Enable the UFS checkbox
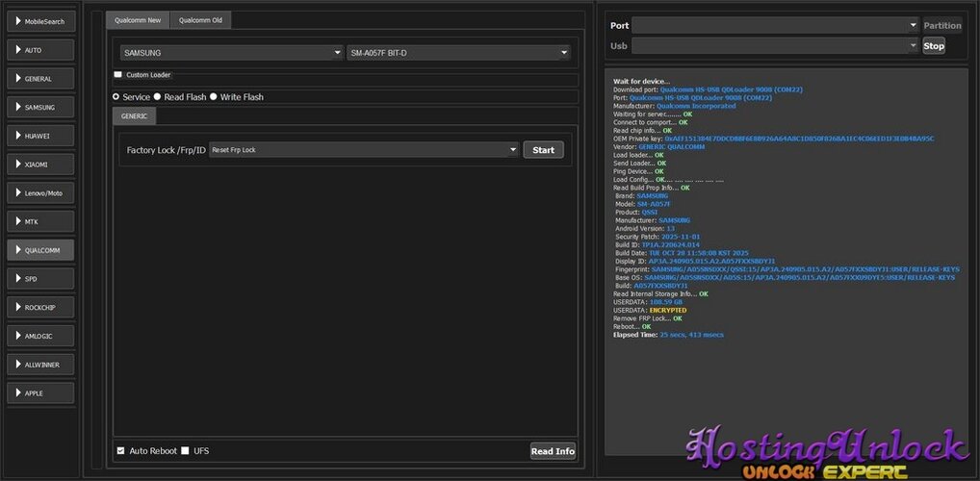 [185, 450]
